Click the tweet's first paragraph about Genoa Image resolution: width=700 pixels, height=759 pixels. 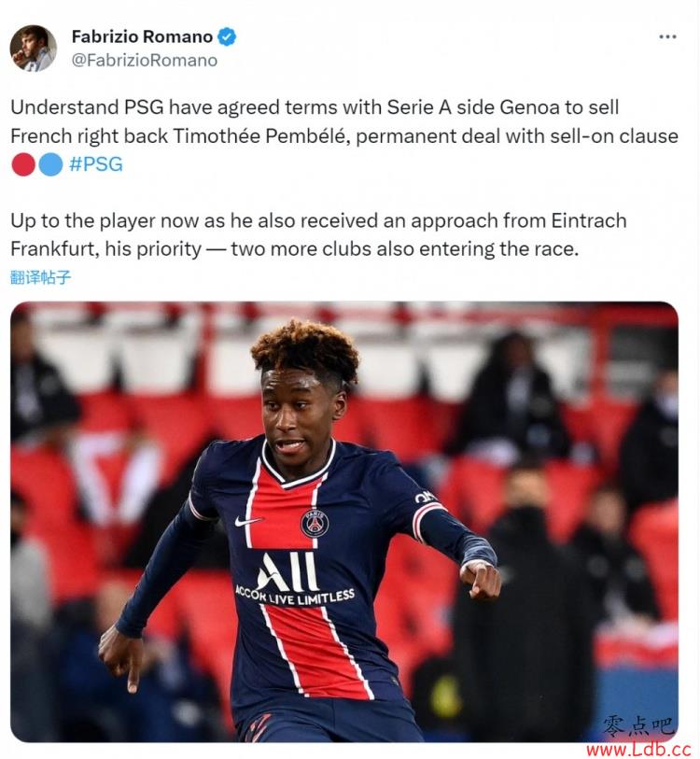344,135
